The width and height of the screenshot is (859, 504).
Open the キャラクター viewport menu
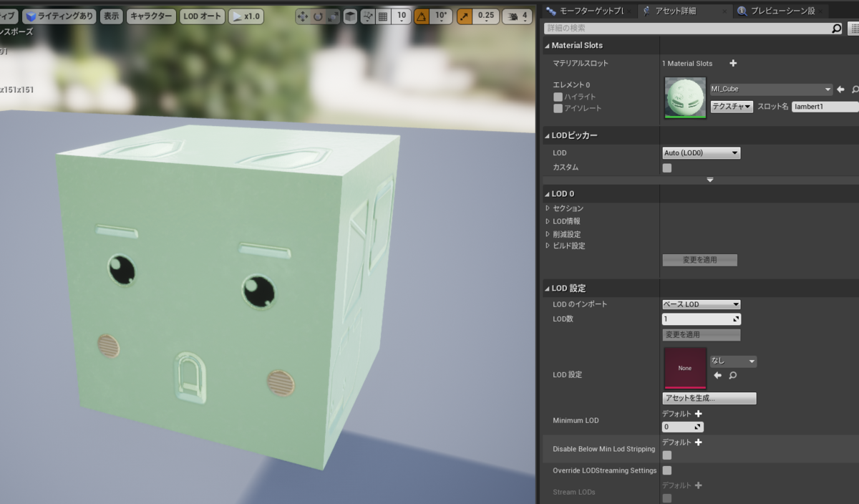[x=150, y=16]
